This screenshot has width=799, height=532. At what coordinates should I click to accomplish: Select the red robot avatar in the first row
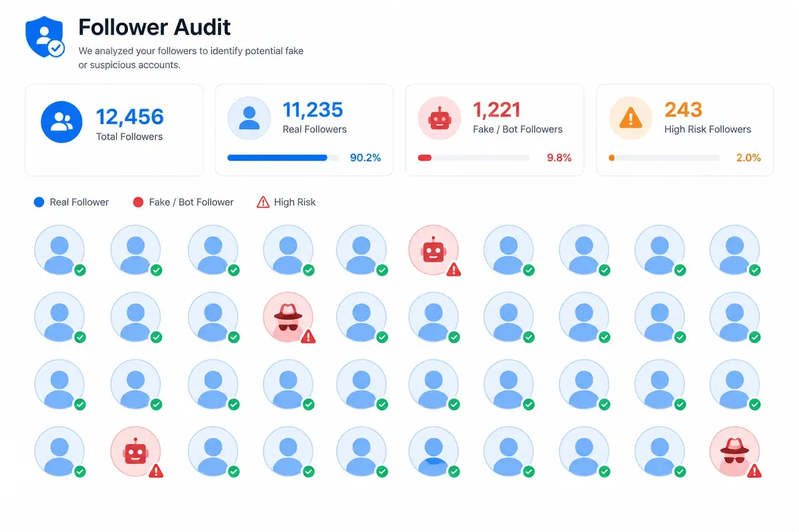pos(433,250)
